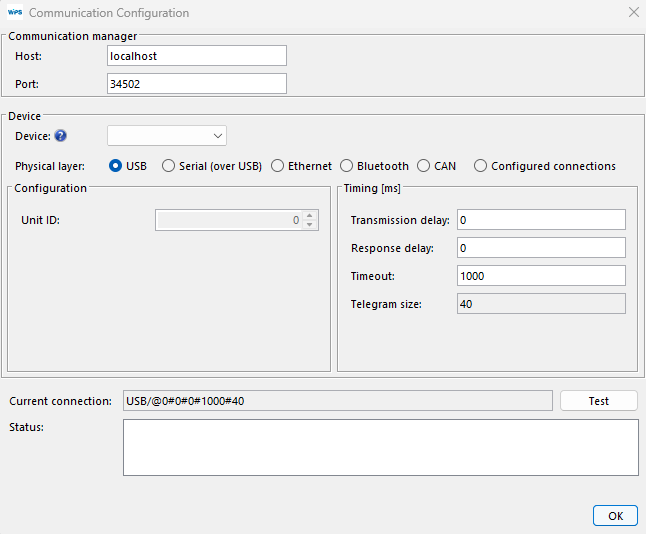Pick the CAN physical layer option

click(424, 166)
